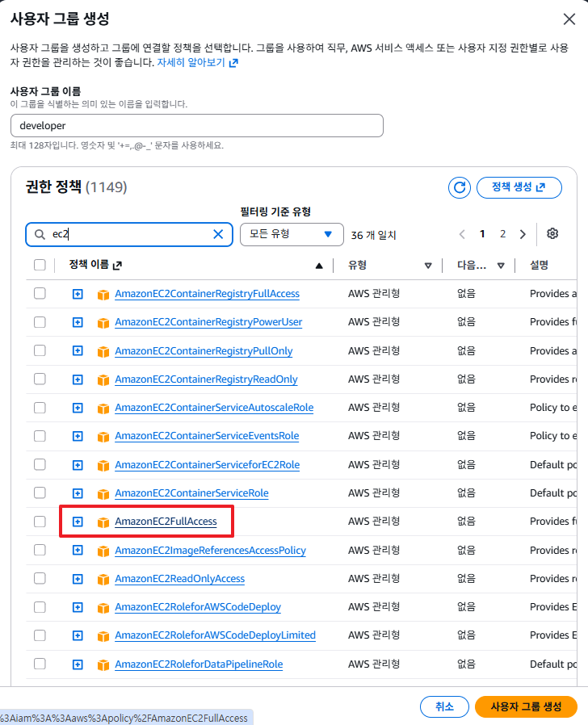Check the AmazonEC2FullAccess policy box
Image resolution: width=588 pixels, height=725 pixels.
click(40, 522)
